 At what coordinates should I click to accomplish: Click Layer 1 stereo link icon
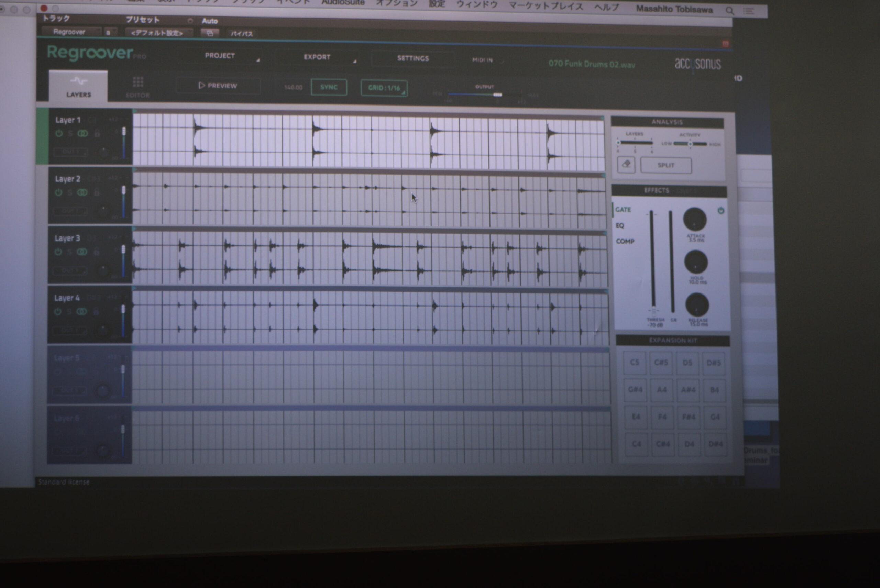pyautogui.click(x=82, y=133)
